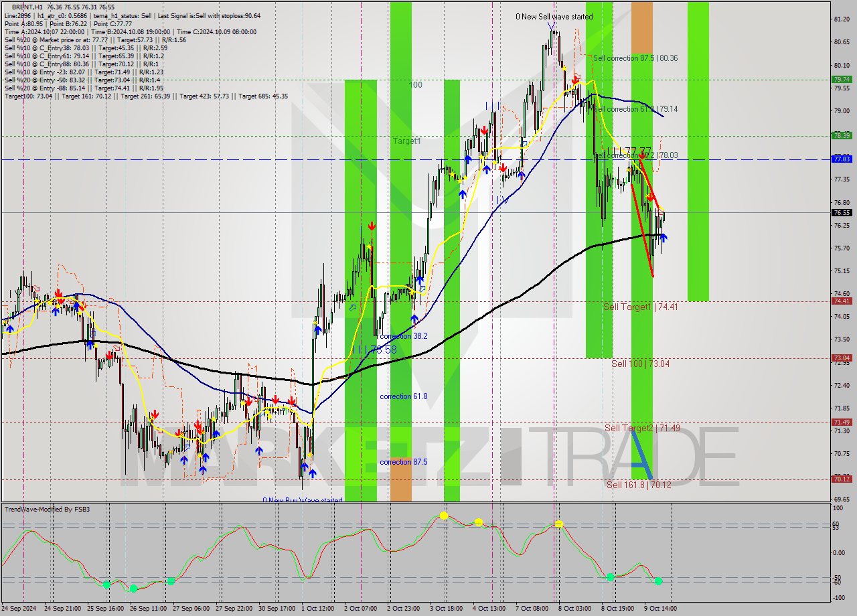Select 'Sell correction 38.2 | 78.03' label

pos(636,155)
